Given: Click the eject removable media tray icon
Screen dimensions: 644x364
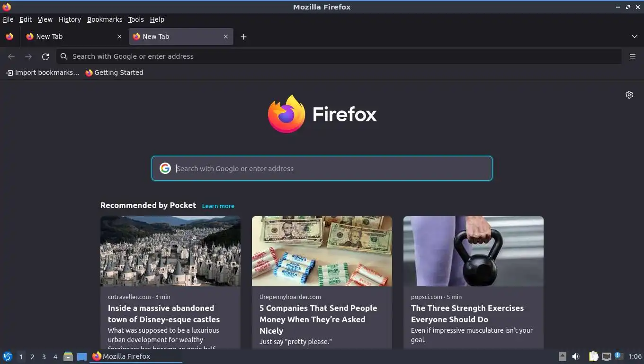Looking at the screenshot, I should (562, 356).
